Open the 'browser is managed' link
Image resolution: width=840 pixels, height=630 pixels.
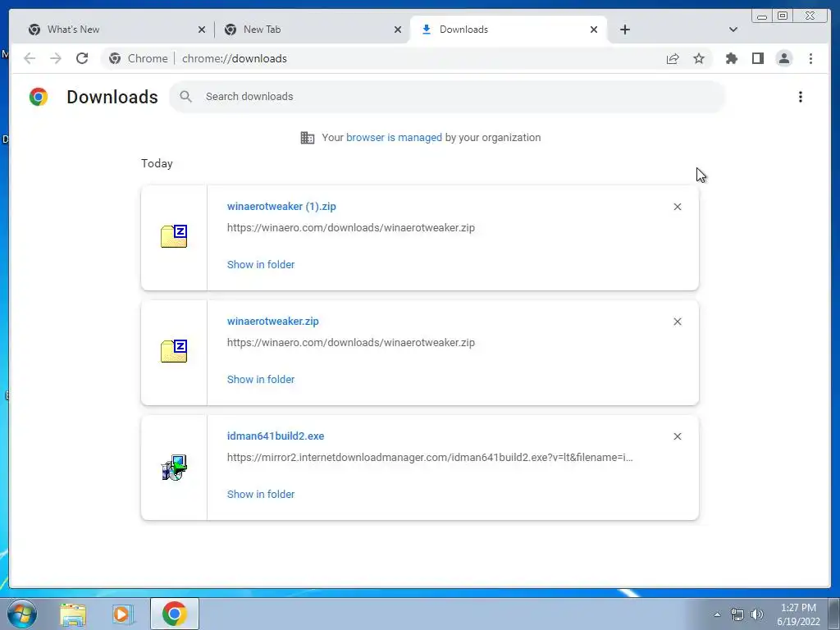point(394,138)
